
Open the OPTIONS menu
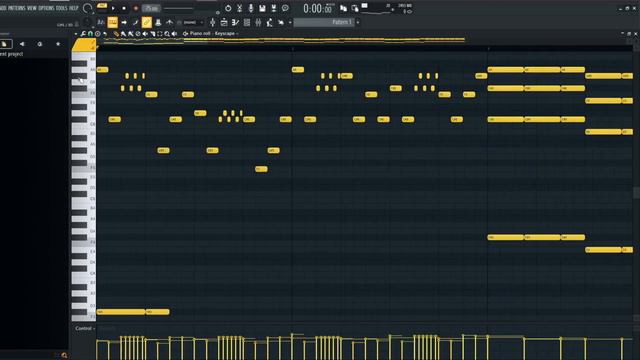pyautogui.click(x=46, y=8)
